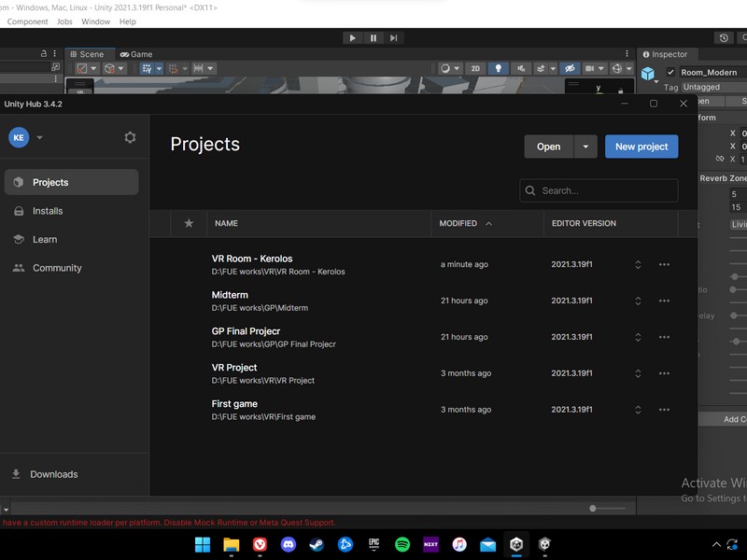Expand the account dropdown arrow next to KE
This screenshot has width=747, height=560.
pyautogui.click(x=39, y=137)
